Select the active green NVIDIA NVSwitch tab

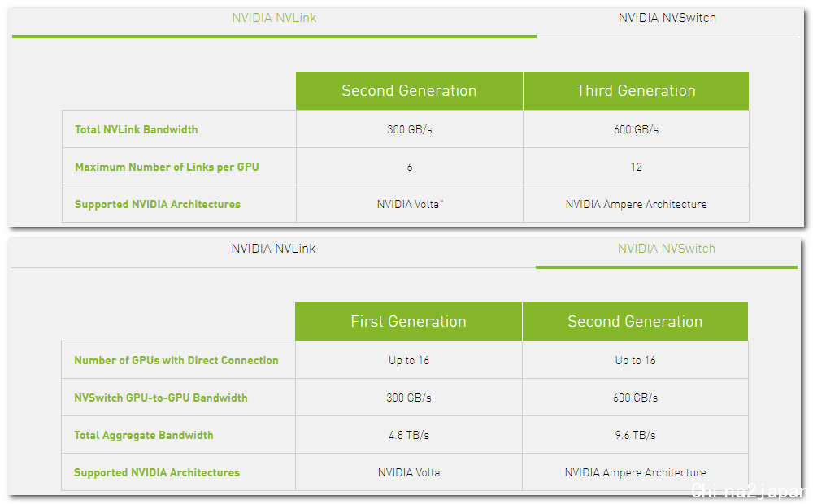[x=667, y=249]
